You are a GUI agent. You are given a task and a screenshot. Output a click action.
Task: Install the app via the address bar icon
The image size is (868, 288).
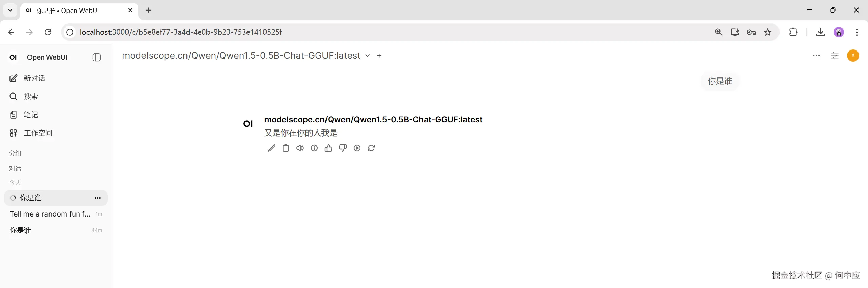point(735,32)
